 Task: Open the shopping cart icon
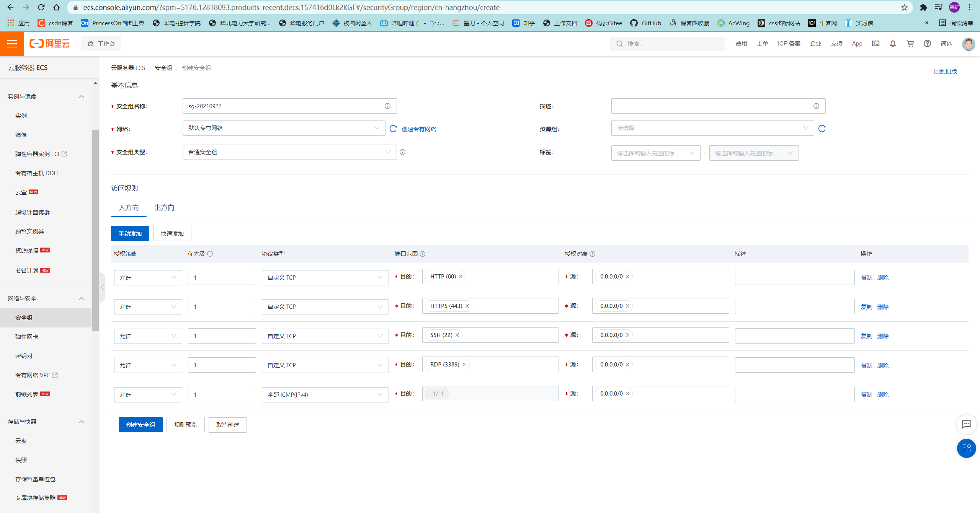pos(910,44)
